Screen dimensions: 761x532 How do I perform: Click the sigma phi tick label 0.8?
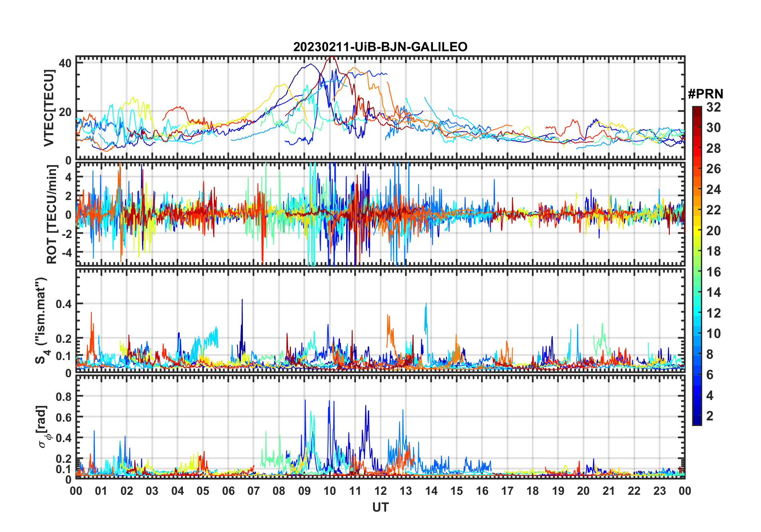coord(64,396)
